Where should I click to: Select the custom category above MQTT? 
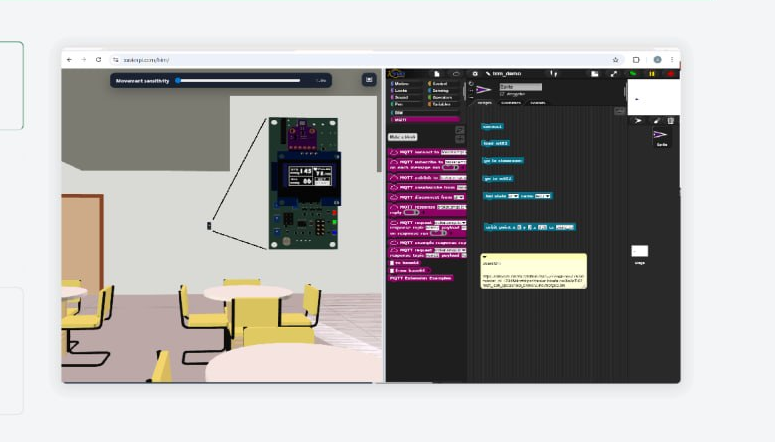pos(425,113)
